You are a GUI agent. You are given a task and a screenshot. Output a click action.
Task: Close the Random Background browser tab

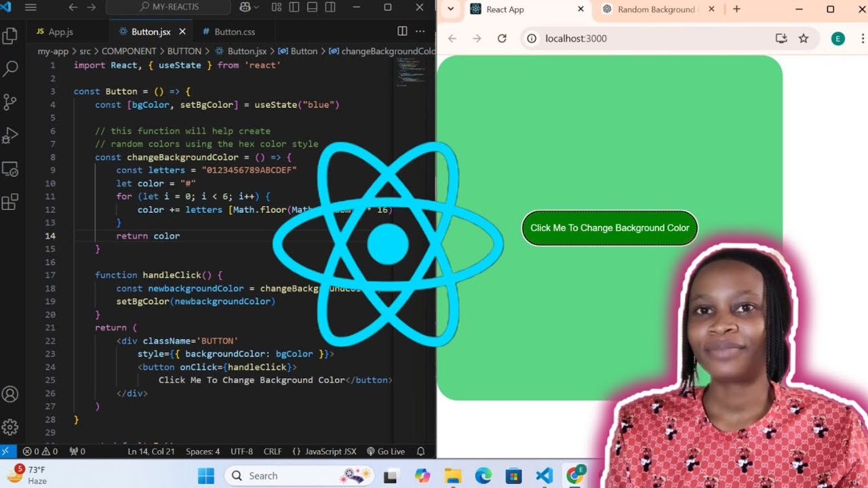711,9
